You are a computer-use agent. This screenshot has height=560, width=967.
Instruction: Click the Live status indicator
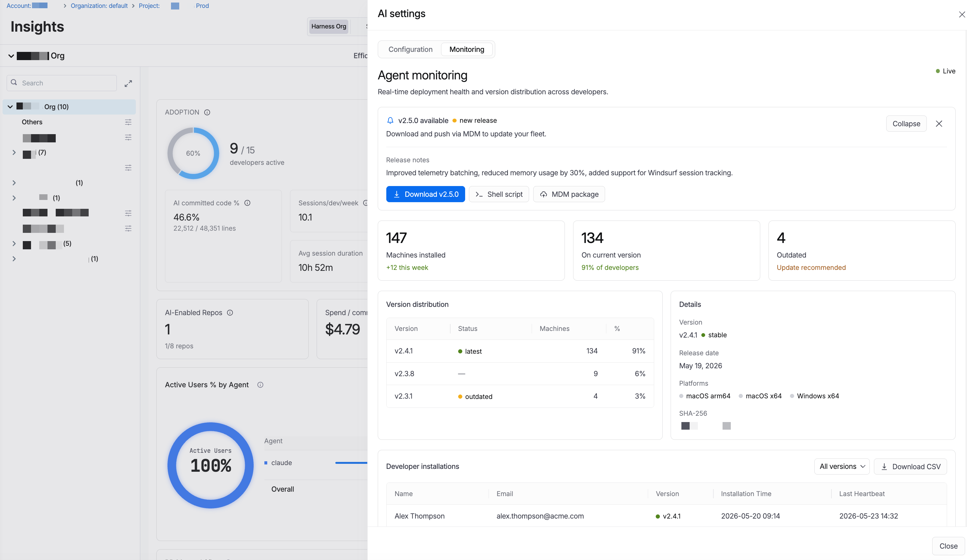pyautogui.click(x=945, y=71)
